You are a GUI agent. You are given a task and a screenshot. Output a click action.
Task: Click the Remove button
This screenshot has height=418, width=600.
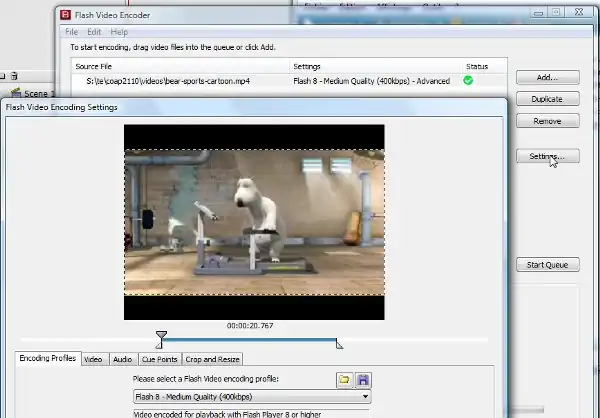pos(547,121)
